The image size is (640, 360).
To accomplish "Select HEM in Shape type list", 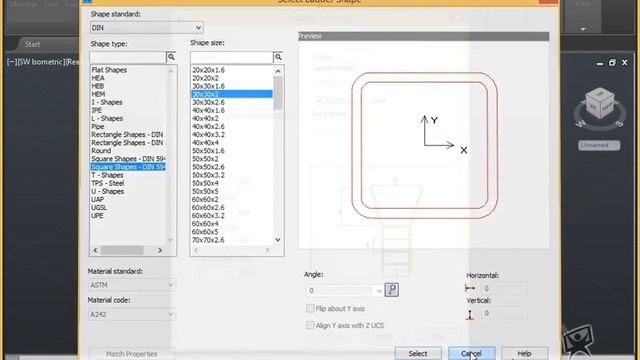I will (x=98, y=94).
